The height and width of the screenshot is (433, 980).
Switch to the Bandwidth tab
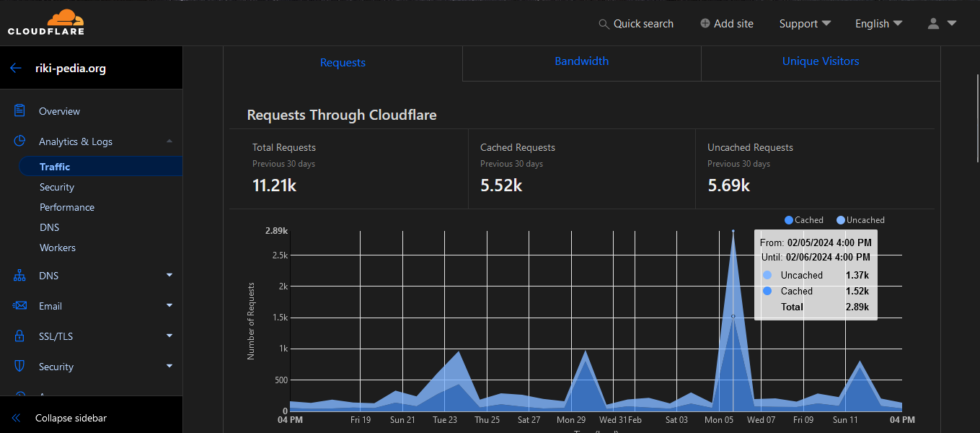click(581, 61)
